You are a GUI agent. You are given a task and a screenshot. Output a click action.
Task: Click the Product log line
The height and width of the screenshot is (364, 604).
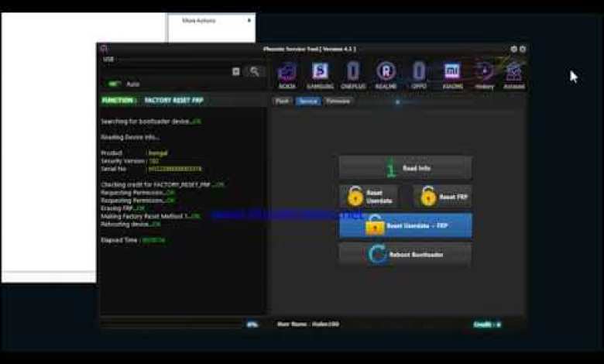click(134, 153)
